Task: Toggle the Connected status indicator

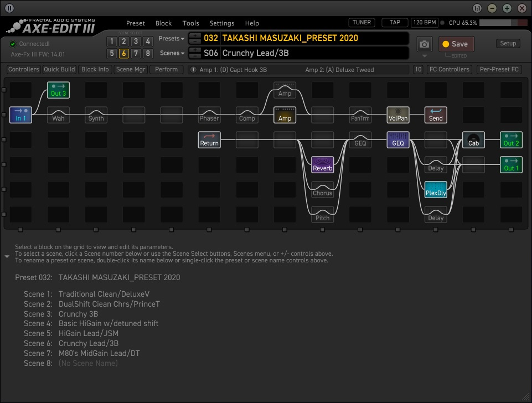Action: (13, 44)
